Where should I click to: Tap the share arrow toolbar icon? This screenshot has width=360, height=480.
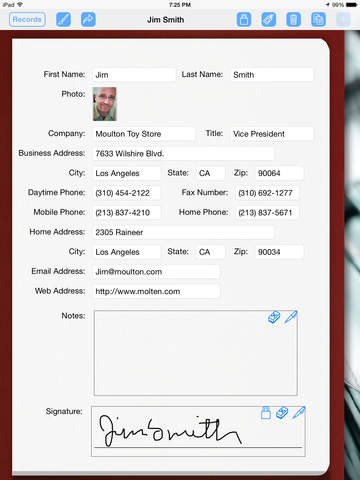[88, 19]
